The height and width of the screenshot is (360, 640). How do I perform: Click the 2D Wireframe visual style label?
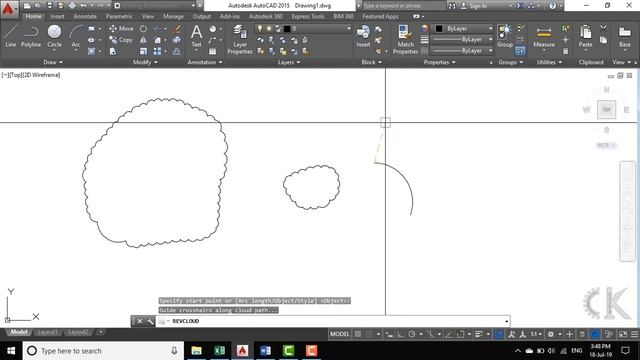tap(41, 75)
